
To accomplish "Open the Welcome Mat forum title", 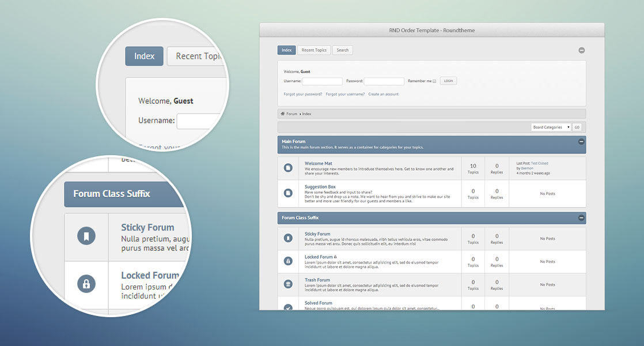I will pos(319,164).
